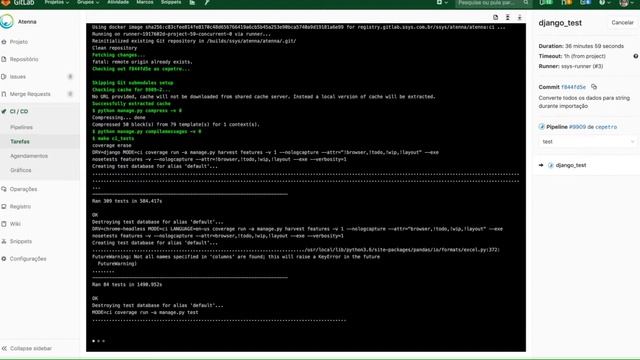Open Gráficos under CI / CD
The image size is (640, 360).
(21, 170)
